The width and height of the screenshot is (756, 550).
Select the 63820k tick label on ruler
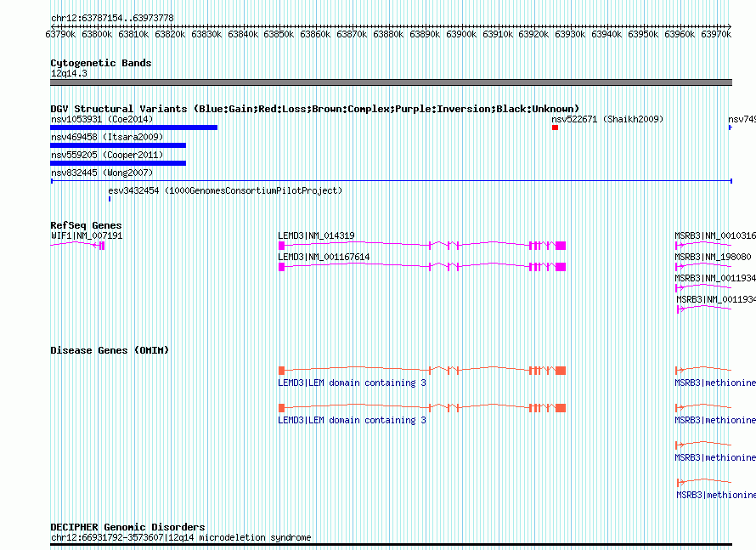point(170,34)
